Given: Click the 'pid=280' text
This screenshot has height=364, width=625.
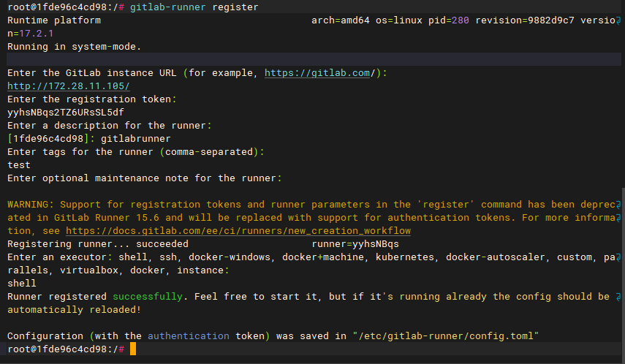Looking at the screenshot, I should pyautogui.click(x=449, y=20).
